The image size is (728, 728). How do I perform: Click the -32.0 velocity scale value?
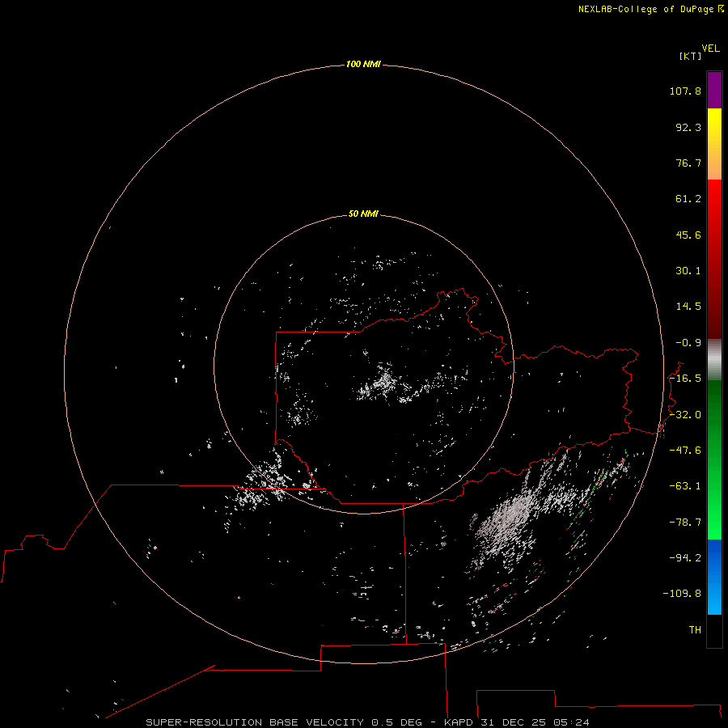pyautogui.click(x=685, y=415)
